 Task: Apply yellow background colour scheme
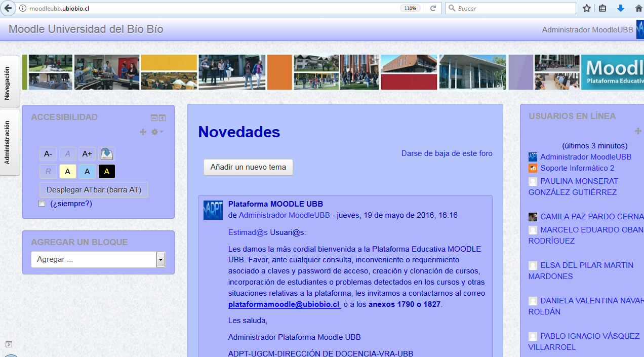pos(67,172)
